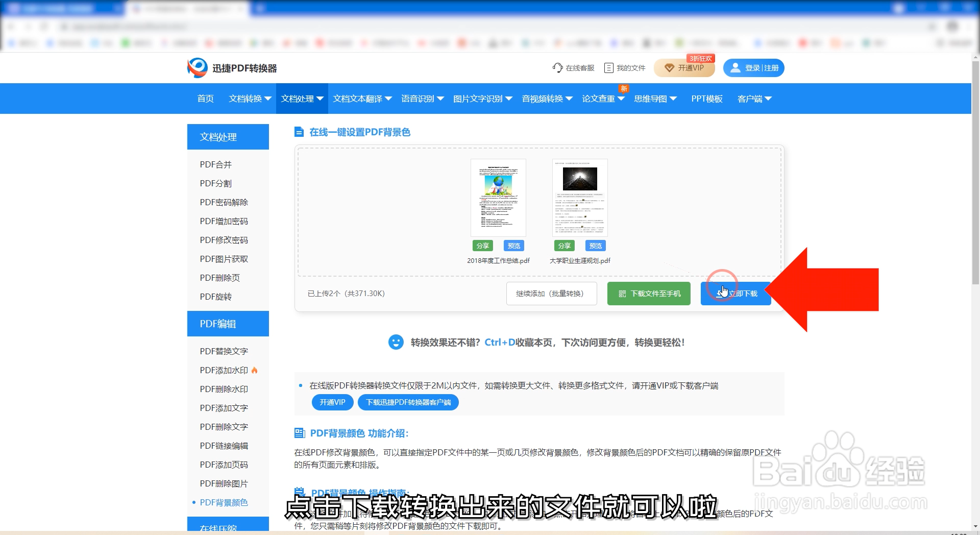This screenshot has width=980, height=535.
Task: Expand the 语音识别 dropdown menu
Action: pyautogui.click(x=440, y=99)
